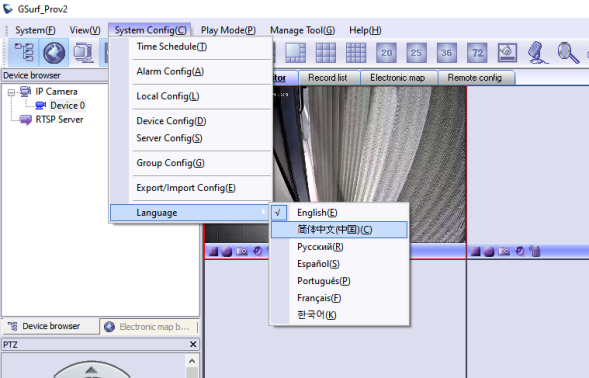Image resolution: width=589 pixels, height=378 pixels.
Task: Switch to the Device browser bottom tab
Action: point(50,326)
